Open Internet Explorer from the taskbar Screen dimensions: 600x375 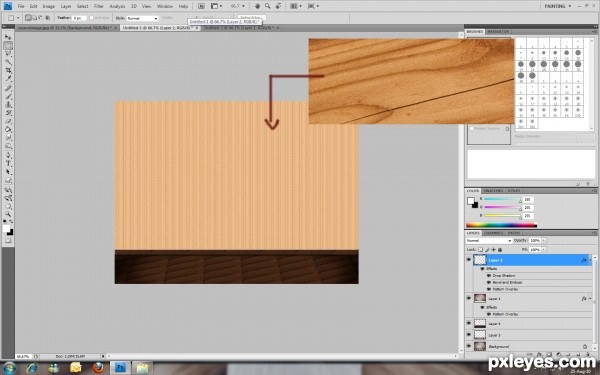click(x=32, y=368)
